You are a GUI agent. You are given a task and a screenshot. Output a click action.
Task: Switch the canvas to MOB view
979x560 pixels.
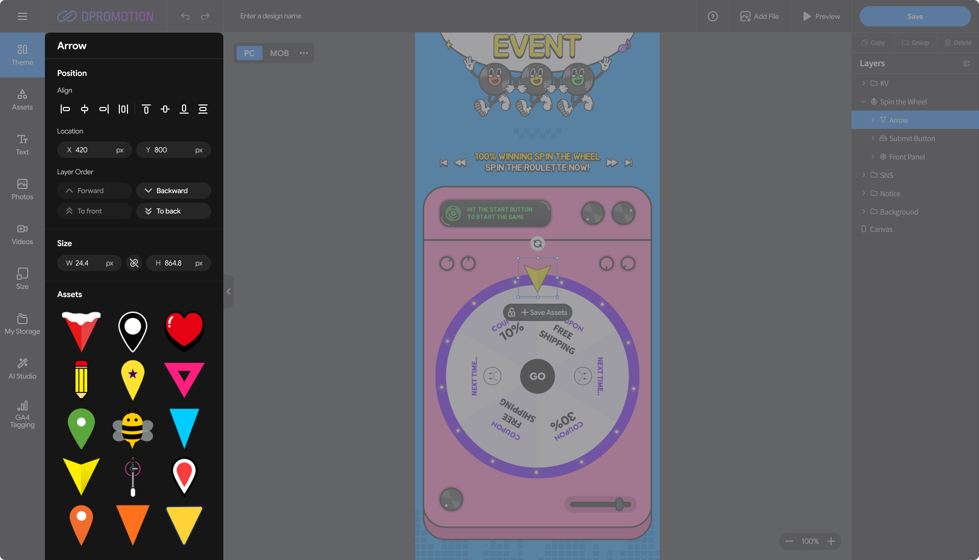pos(279,53)
